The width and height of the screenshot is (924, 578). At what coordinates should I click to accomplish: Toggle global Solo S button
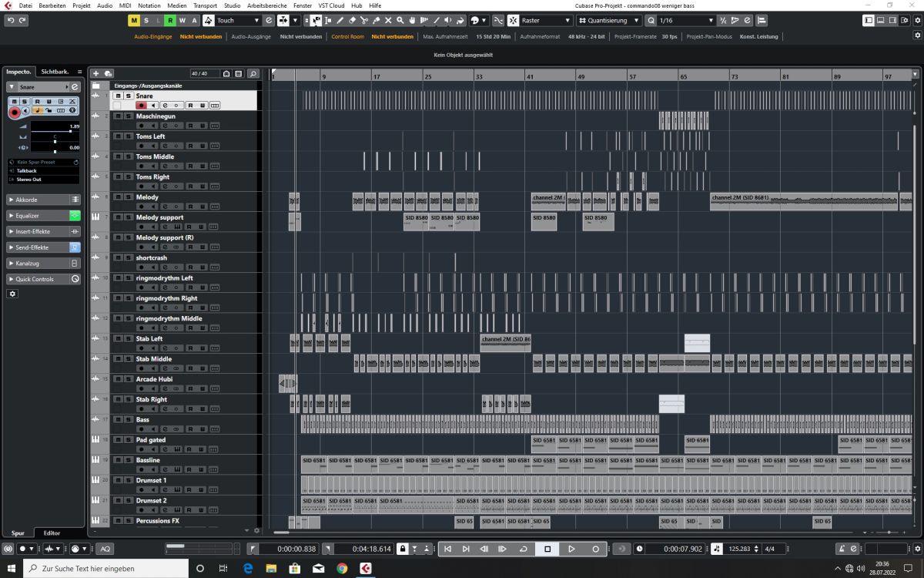tap(146, 20)
